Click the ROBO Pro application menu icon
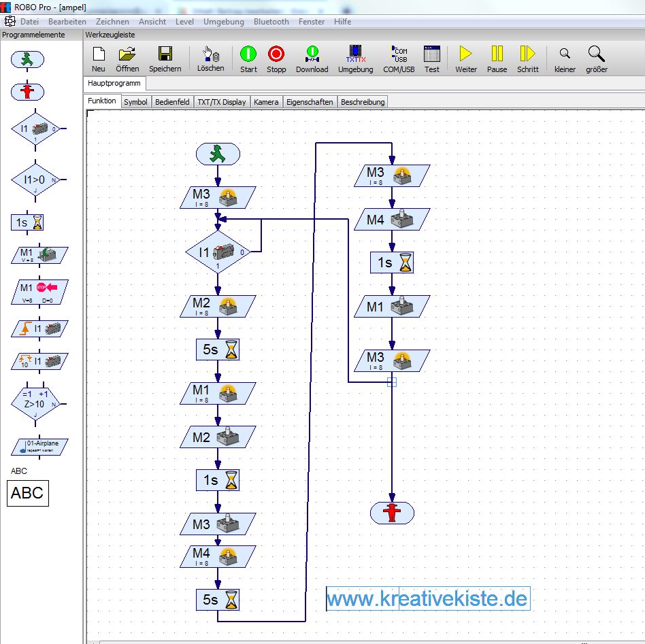The image size is (645, 644). coord(10,21)
